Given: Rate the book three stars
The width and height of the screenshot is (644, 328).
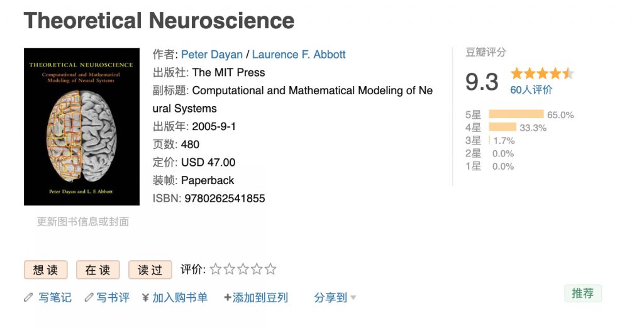Looking at the screenshot, I should (x=243, y=270).
